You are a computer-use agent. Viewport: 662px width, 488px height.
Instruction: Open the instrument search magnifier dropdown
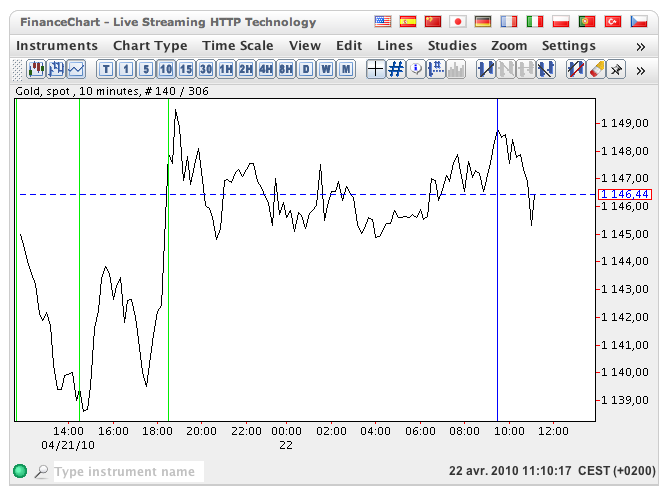41,471
